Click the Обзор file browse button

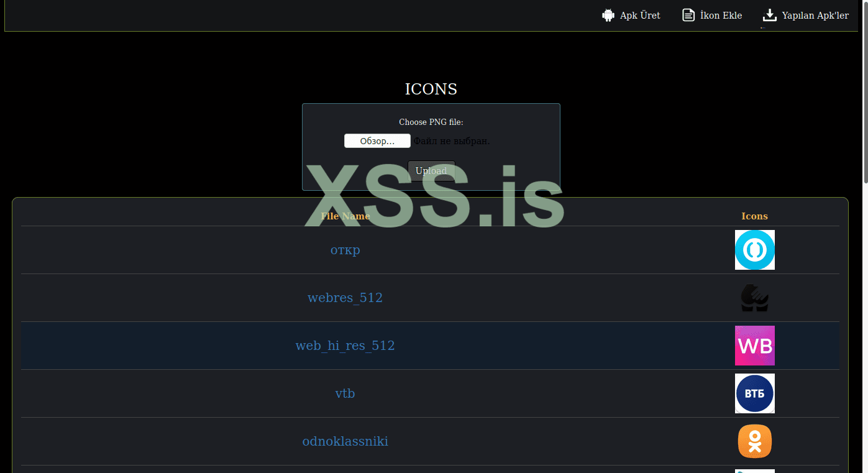377,141
